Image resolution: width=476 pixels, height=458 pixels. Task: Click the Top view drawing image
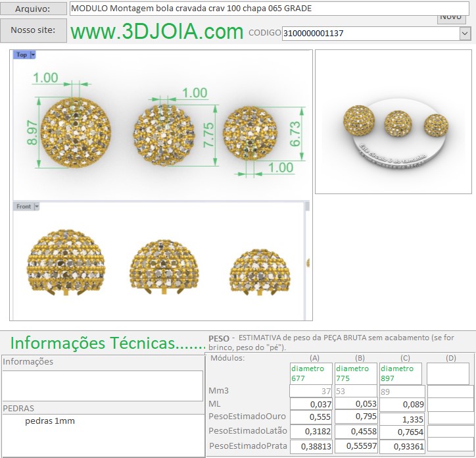pos(160,125)
